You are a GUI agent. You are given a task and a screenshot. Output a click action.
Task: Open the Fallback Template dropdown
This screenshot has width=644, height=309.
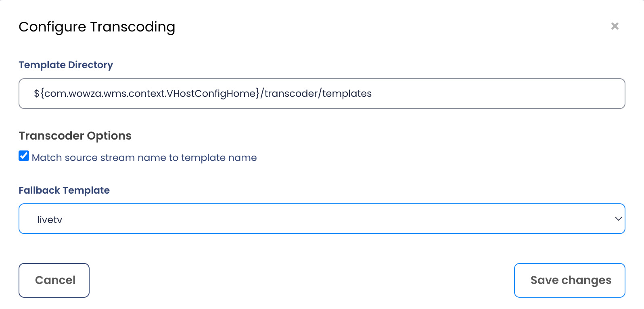[322, 219]
